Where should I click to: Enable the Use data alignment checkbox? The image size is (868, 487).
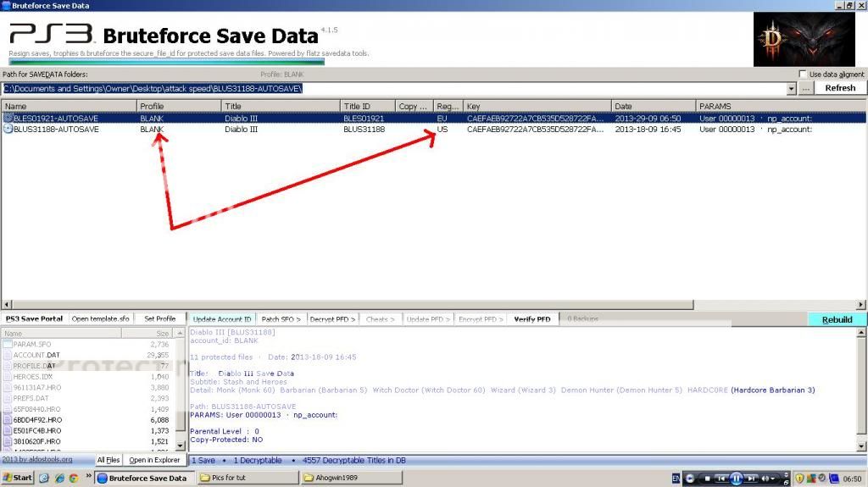coord(802,75)
